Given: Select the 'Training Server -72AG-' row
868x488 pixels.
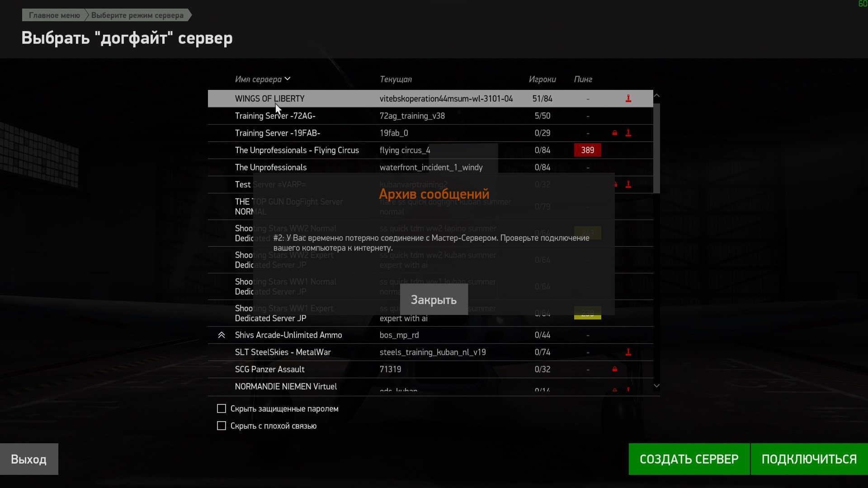Looking at the screenshot, I should pyautogui.click(x=430, y=116).
